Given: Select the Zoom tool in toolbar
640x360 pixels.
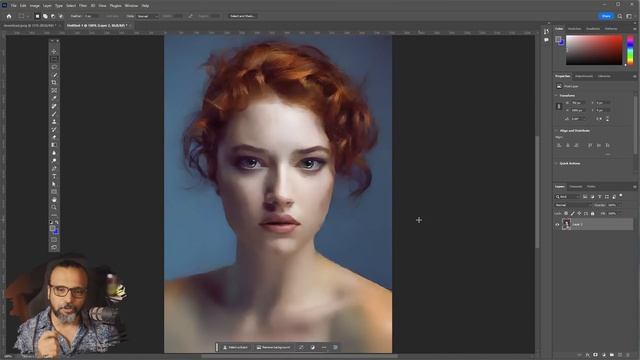Looking at the screenshot, I should [x=54, y=207].
